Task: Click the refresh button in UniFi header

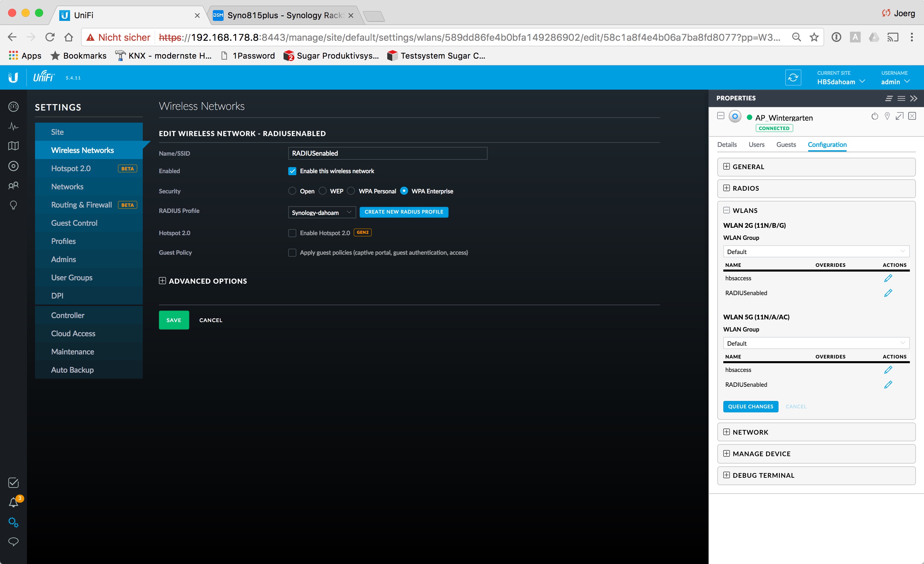Action: coord(793,78)
